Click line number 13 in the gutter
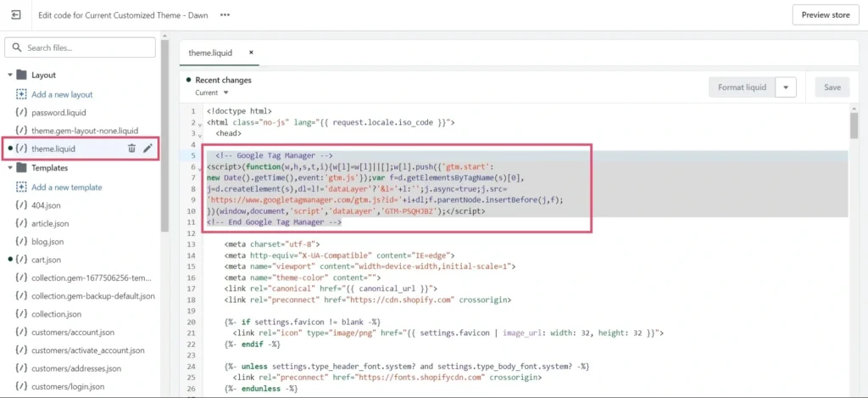Viewport: 868px width, 398px height. click(x=192, y=244)
